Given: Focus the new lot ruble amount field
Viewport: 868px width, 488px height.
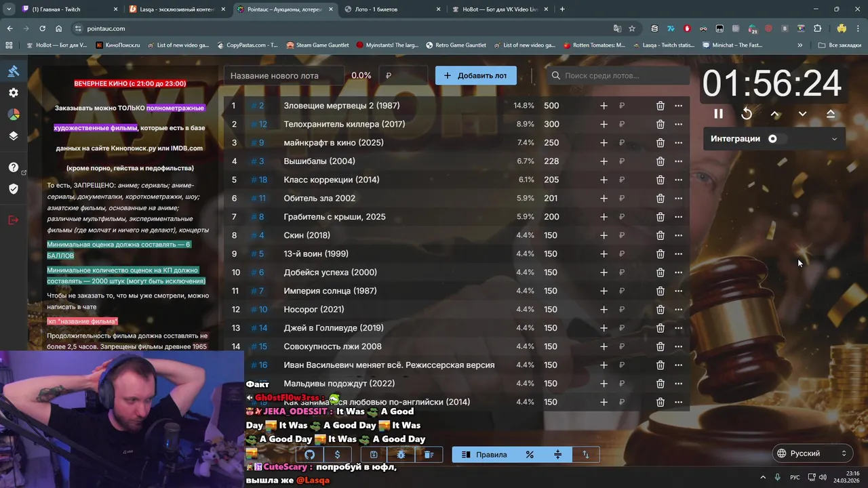Looking at the screenshot, I should (403, 75).
